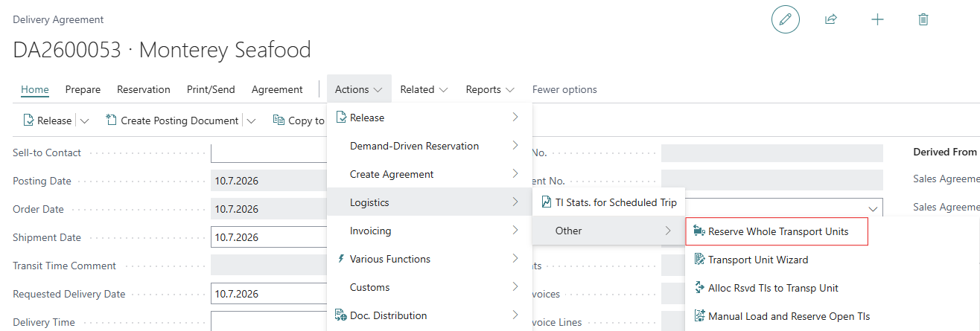Click the page title DA2600053 Monterey Seafood

[162, 50]
